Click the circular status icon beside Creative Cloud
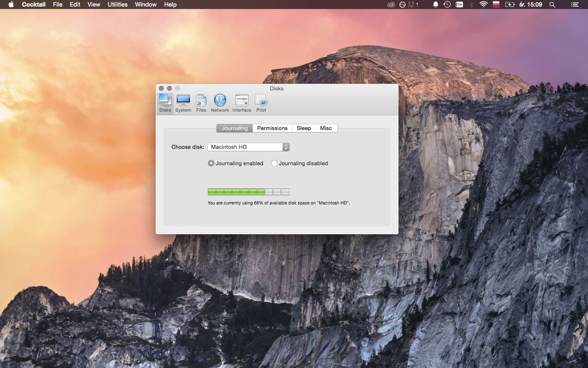Viewport: 588px width, 368px height. [x=402, y=4]
